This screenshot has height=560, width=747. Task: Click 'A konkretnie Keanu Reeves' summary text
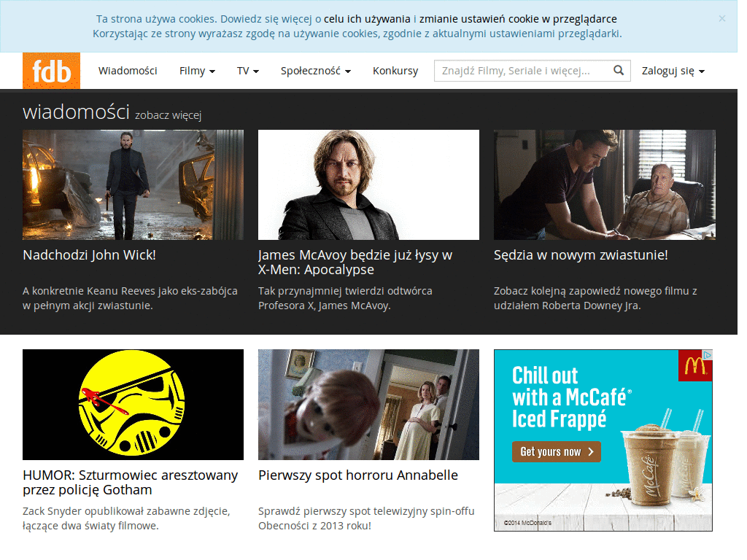coord(130,298)
